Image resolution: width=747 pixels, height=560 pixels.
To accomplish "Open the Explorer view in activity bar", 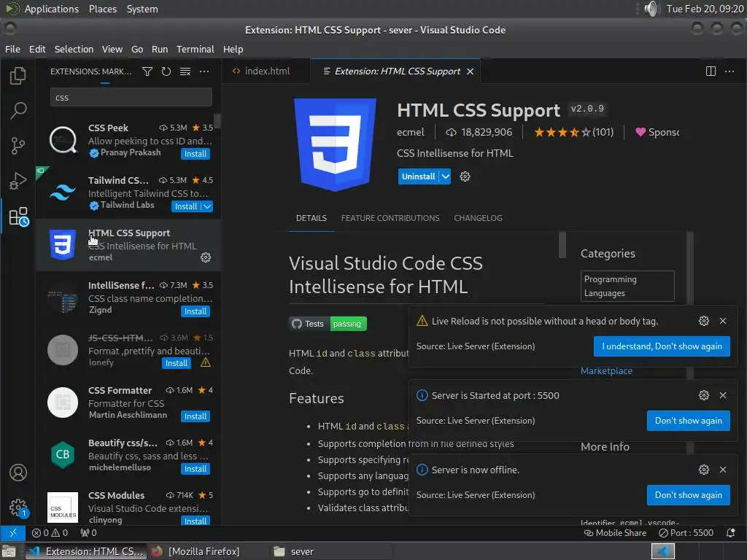I will coord(18,75).
